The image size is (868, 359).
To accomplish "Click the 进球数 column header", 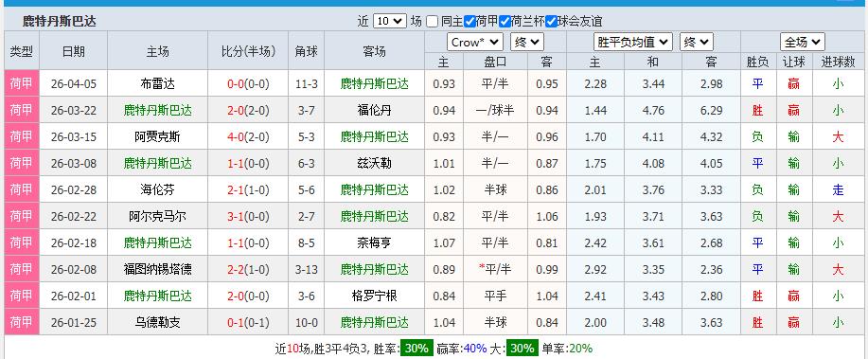I will click(x=838, y=63).
